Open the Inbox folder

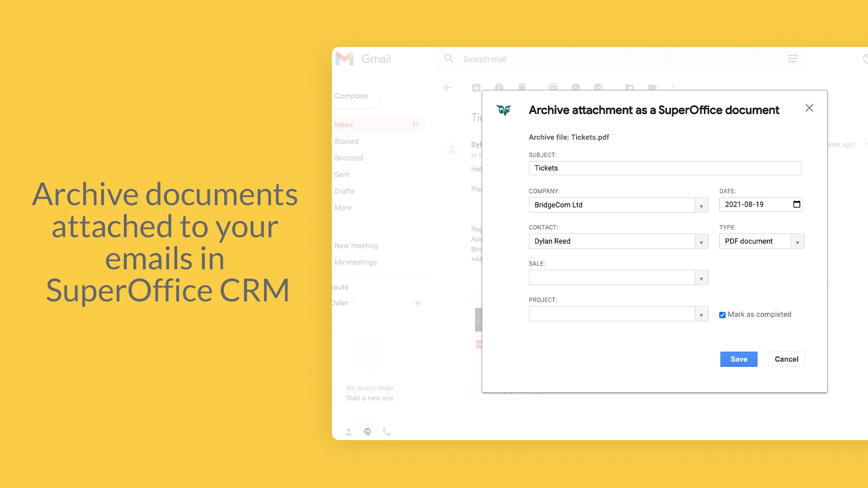344,125
